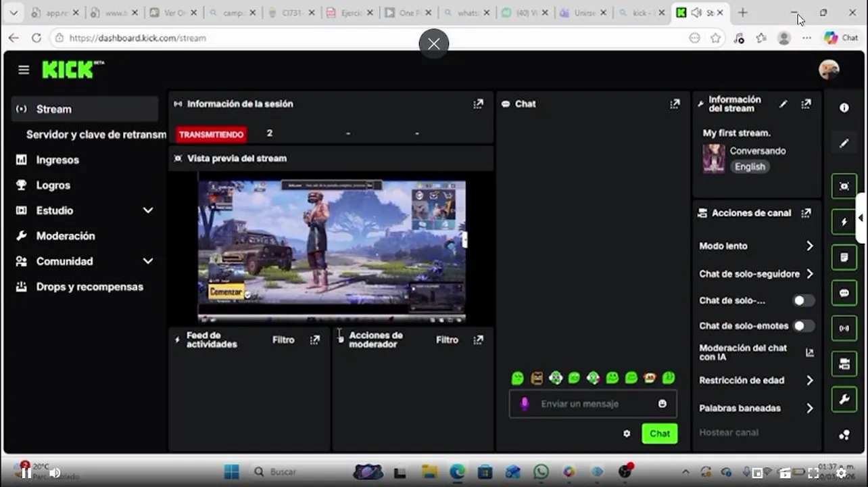Open Palabras baneadas options
Screen dimensions: 868x487
[x=756, y=408]
